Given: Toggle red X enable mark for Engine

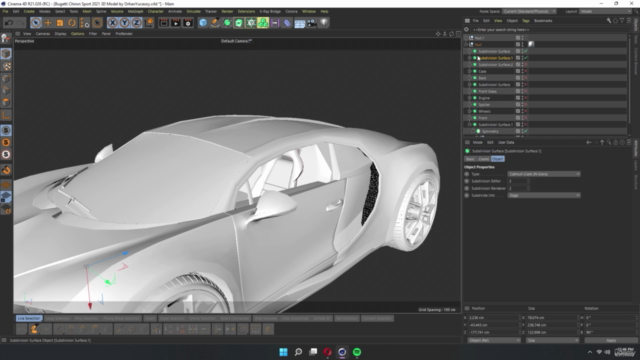Looking at the screenshot, I should (526, 98).
